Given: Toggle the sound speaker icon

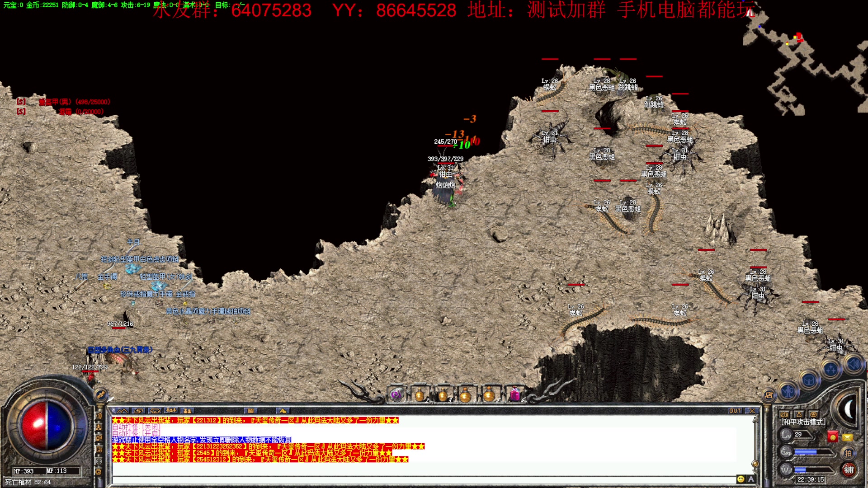Looking at the screenshot, I should click(854, 364).
